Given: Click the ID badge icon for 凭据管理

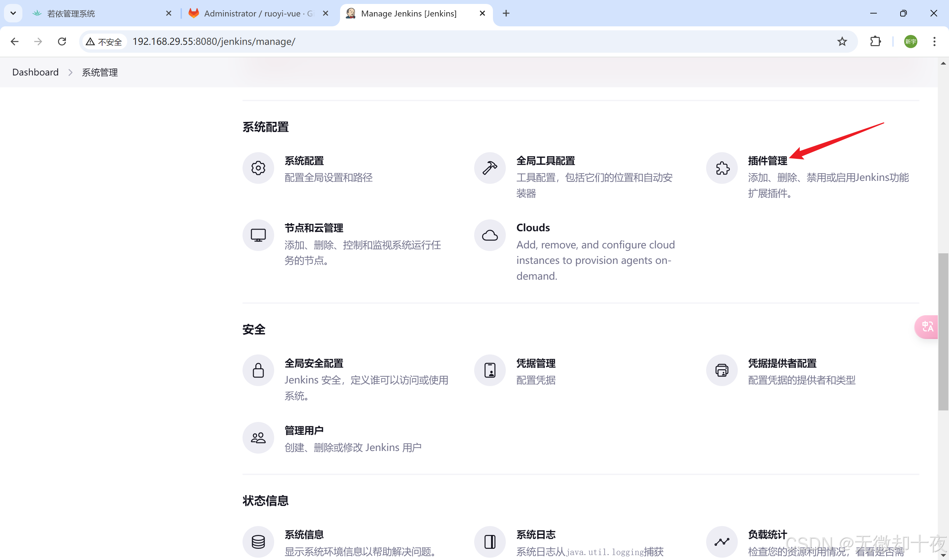Looking at the screenshot, I should [x=490, y=370].
